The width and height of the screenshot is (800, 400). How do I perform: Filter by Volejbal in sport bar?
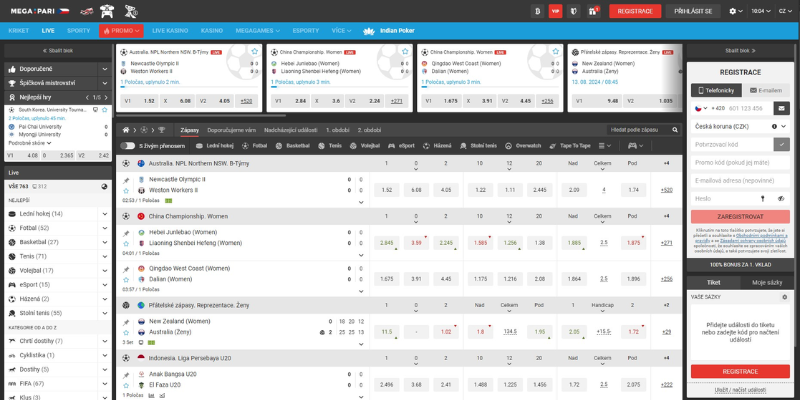tap(365, 146)
